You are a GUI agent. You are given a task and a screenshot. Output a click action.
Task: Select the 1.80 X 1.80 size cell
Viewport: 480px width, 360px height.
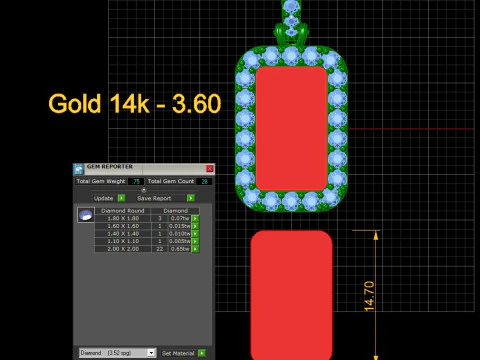123,219
